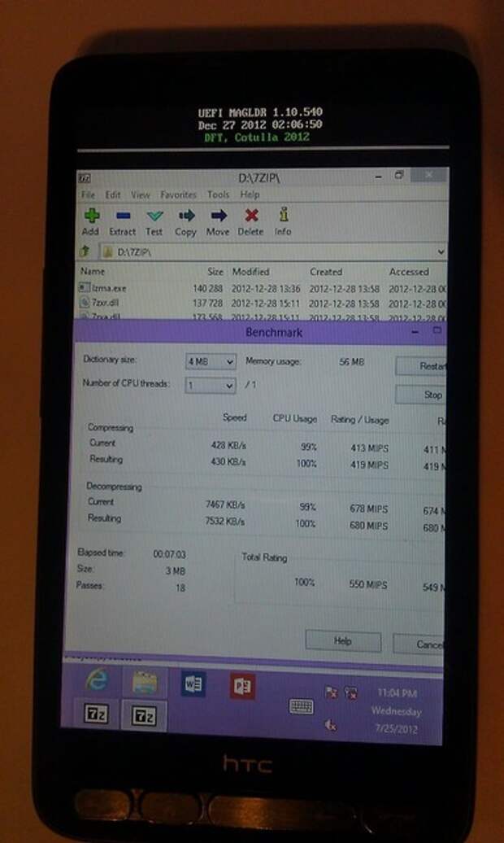Screen dimensions: 504x843
Task: Click the Delete red X icon
Action: coord(251,216)
